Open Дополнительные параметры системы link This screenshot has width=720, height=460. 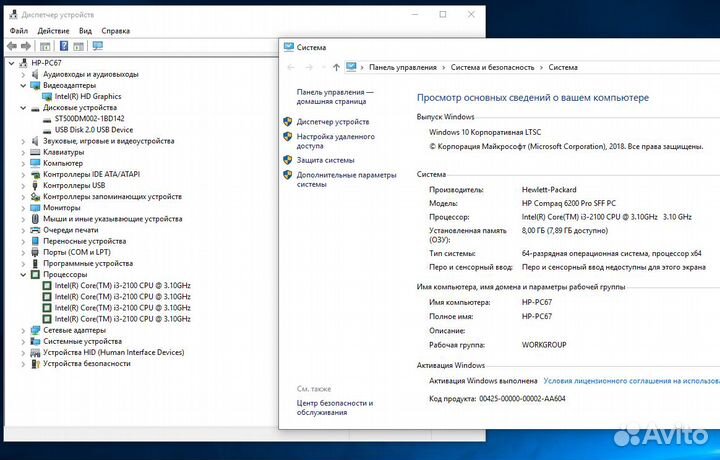[346, 180]
